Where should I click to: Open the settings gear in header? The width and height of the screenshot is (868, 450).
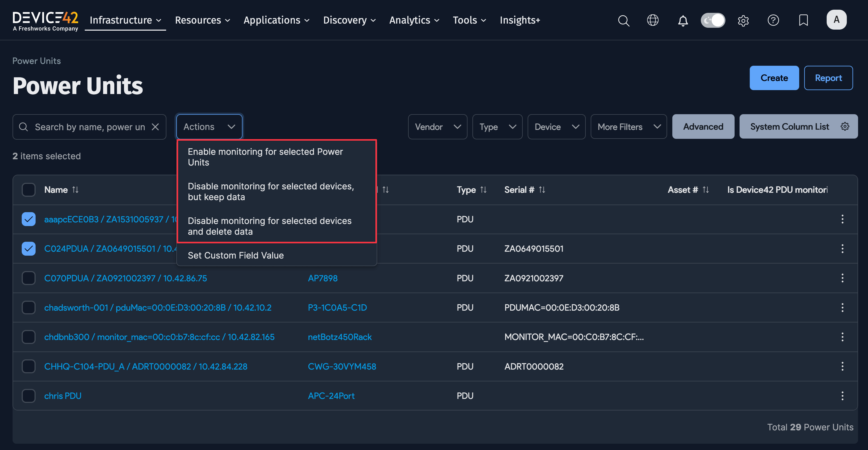pyautogui.click(x=743, y=20)
